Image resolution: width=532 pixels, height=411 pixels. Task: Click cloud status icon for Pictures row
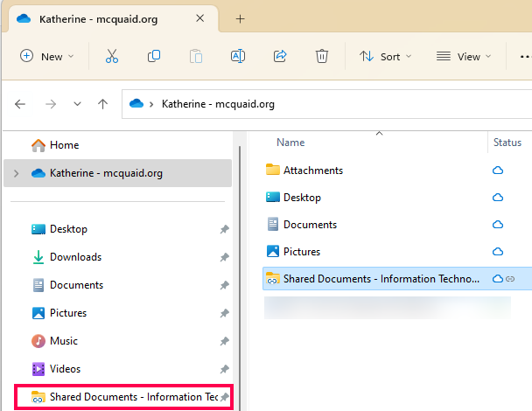[498, 252]
